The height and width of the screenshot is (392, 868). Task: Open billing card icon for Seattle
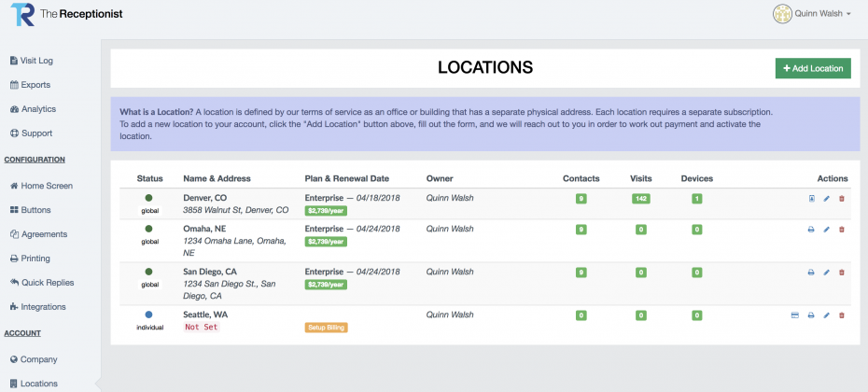point(795,315)
